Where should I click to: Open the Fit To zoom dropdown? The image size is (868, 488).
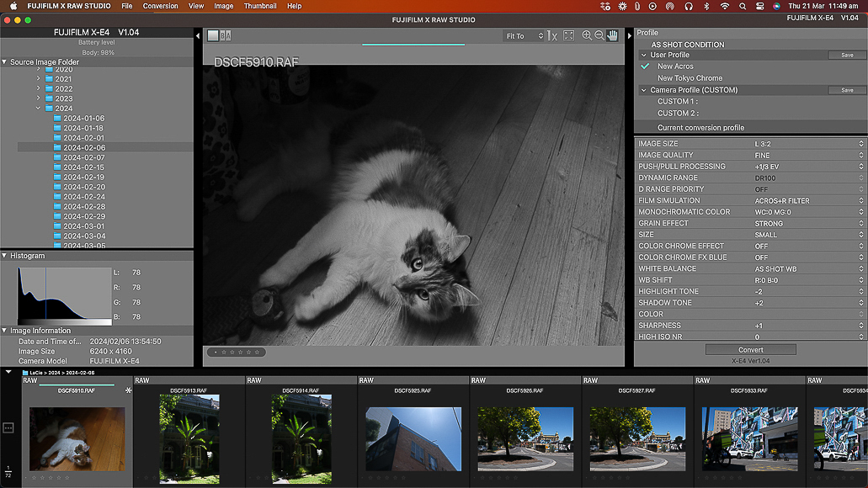(x=524, y=36)
